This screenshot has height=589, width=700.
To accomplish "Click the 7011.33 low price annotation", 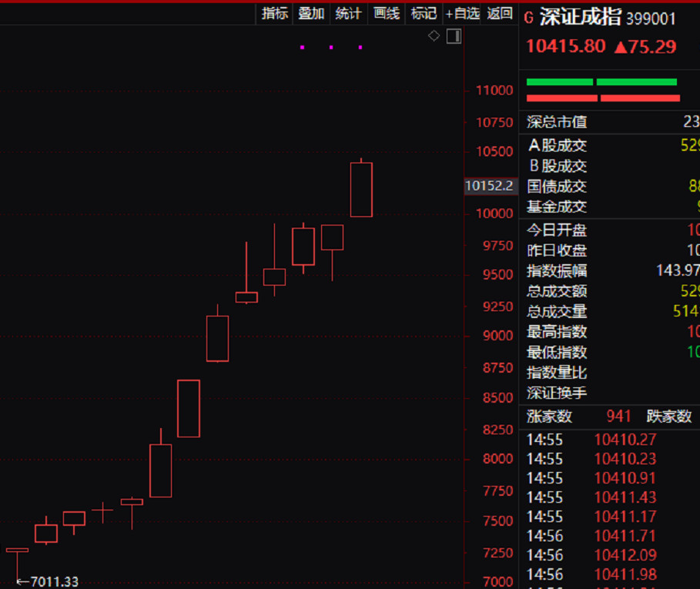I will (47, 581).
